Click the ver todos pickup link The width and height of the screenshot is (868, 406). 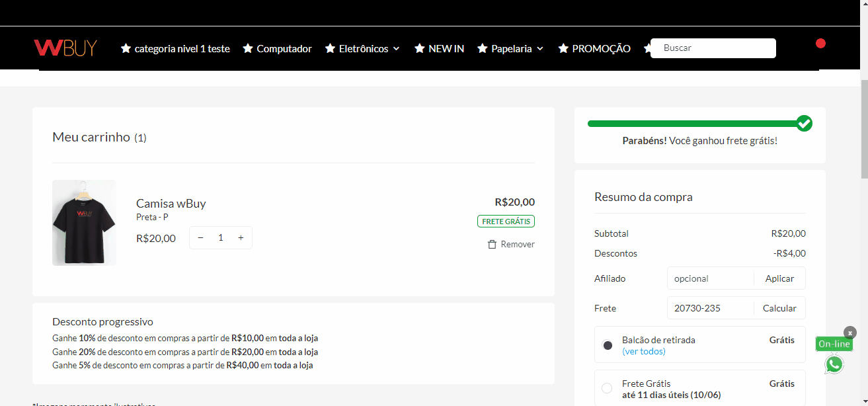coord(644,351)
